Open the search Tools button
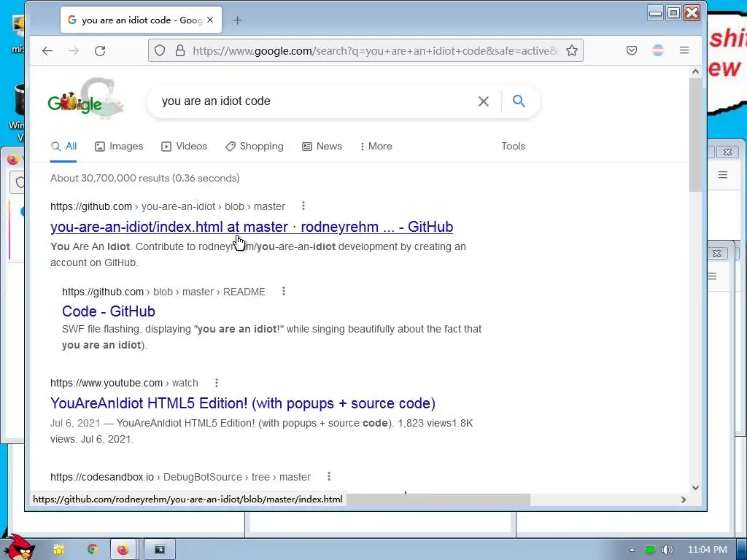 pos(513,146)
